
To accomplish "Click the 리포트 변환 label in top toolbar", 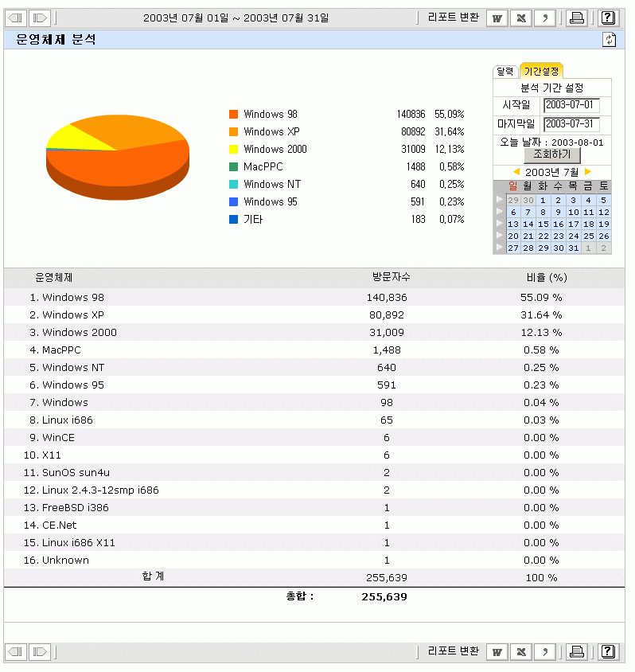I will [454, 18].
